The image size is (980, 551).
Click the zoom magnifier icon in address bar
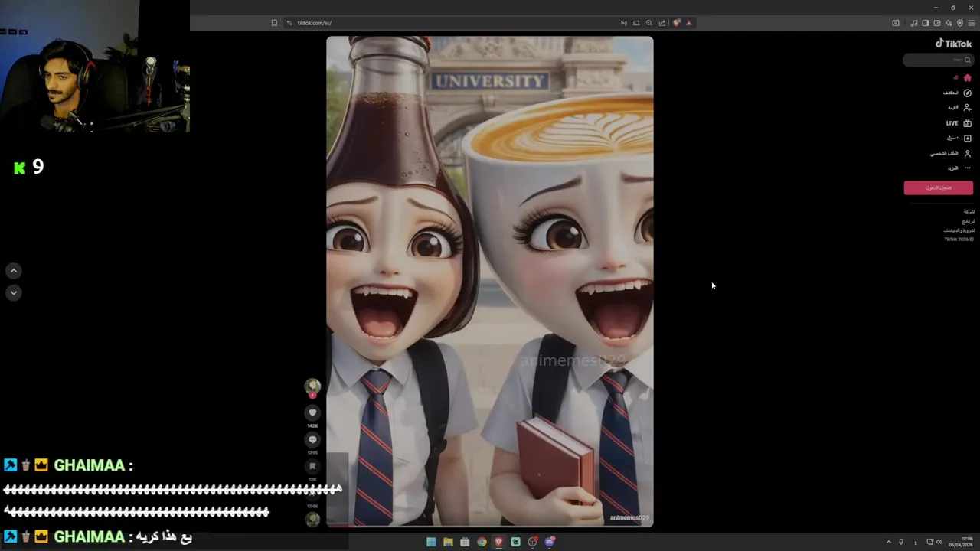[x=649, y=23]
